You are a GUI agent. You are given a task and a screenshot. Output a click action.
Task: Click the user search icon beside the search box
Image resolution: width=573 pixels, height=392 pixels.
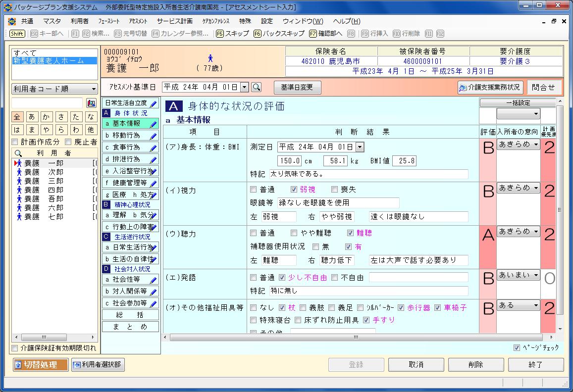(91, 103)
